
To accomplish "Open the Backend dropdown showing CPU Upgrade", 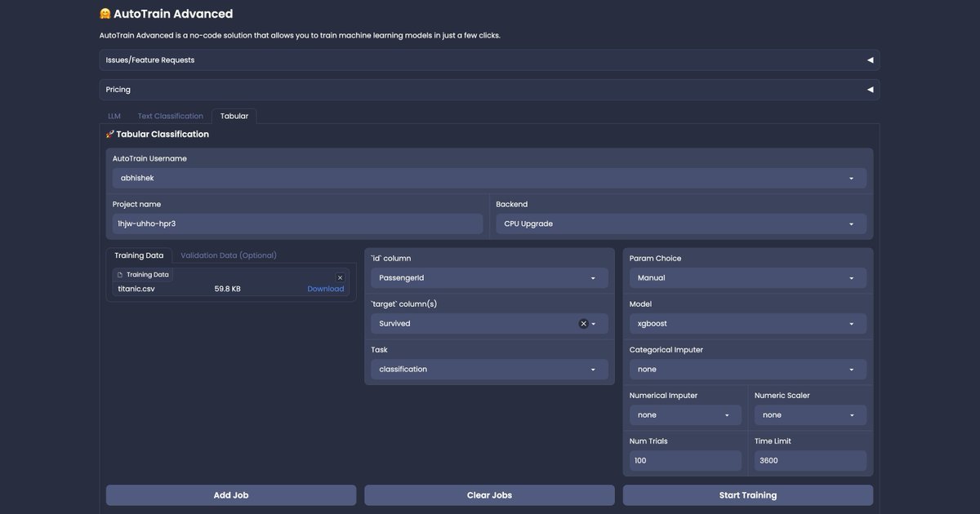I will (681, 224).
